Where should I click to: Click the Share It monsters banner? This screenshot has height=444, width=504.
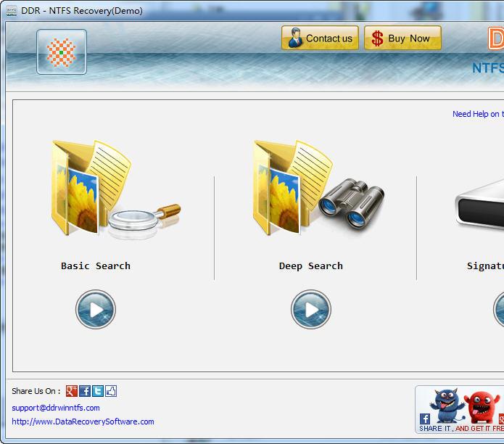460,410
